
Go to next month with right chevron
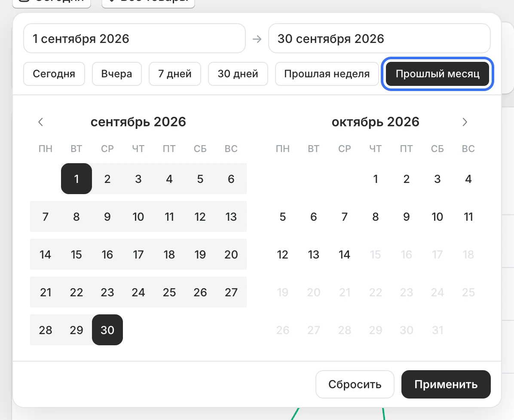click(x=465, y=122)
